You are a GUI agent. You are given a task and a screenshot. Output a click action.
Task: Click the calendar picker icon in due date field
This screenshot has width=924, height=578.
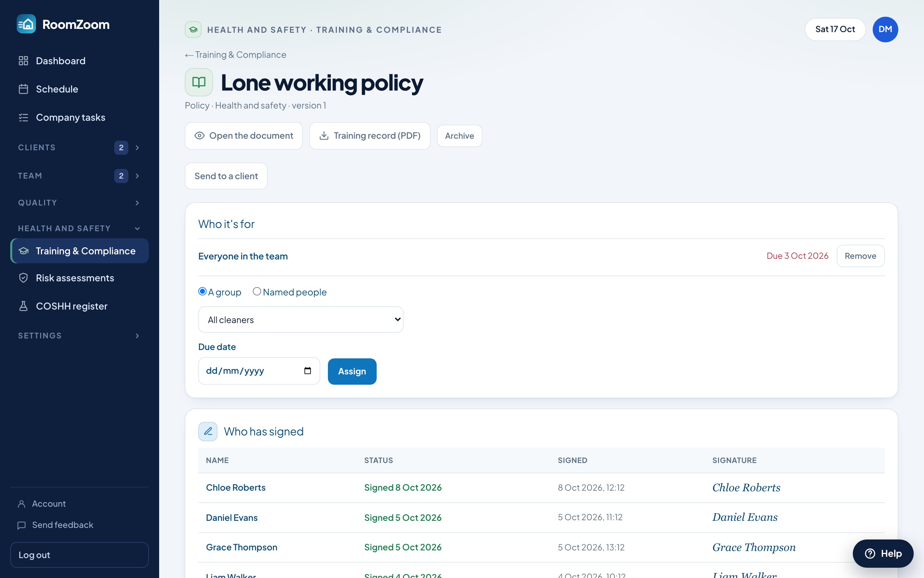click(307, 371)
